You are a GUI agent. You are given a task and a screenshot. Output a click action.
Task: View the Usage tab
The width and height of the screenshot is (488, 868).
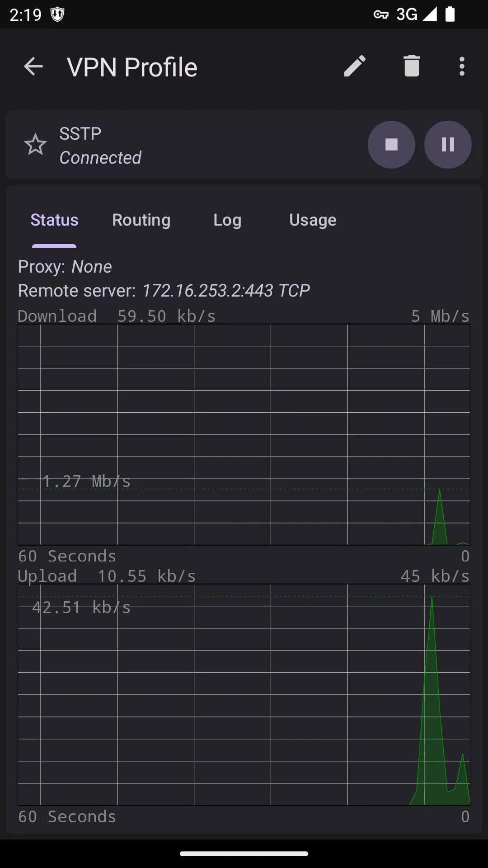pyautogui.click(x=312, y=220)
